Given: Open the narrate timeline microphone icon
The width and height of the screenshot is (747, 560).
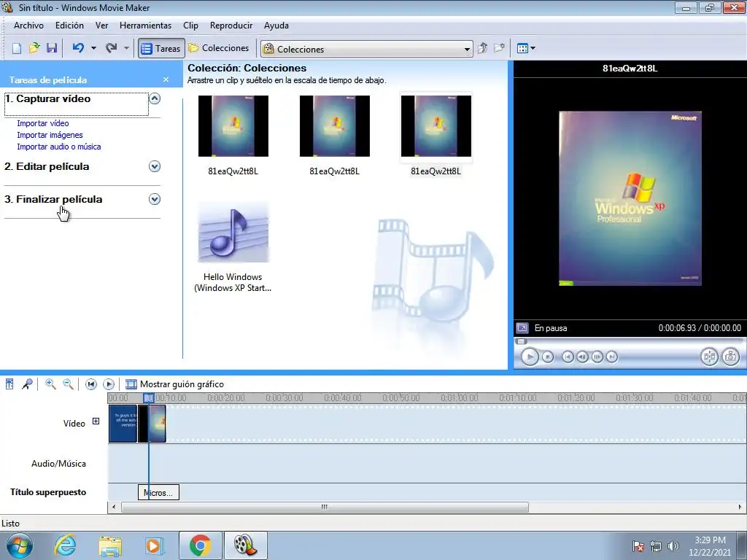Looking at the screenshot, I should pyautogui.click(x=27, y=384).
